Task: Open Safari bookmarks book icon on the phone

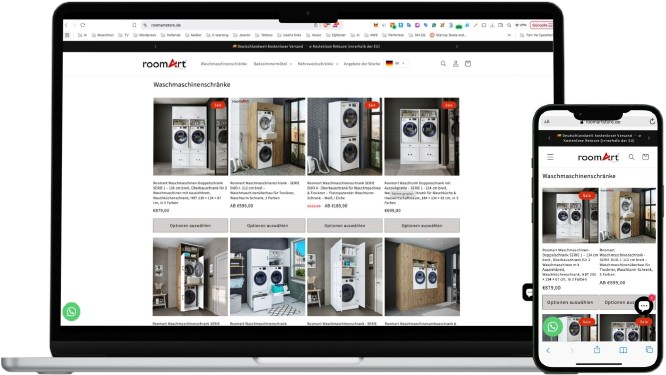Action: (623, 350)
